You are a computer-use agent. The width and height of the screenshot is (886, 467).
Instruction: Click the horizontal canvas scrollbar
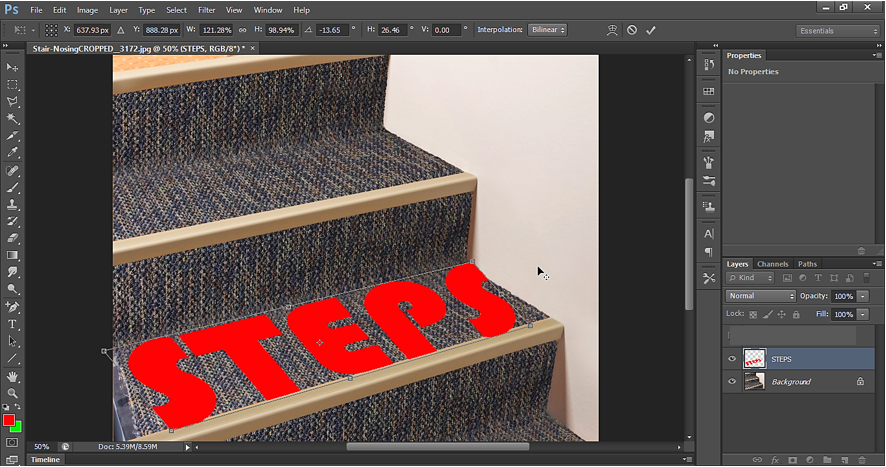click(437, 447)
